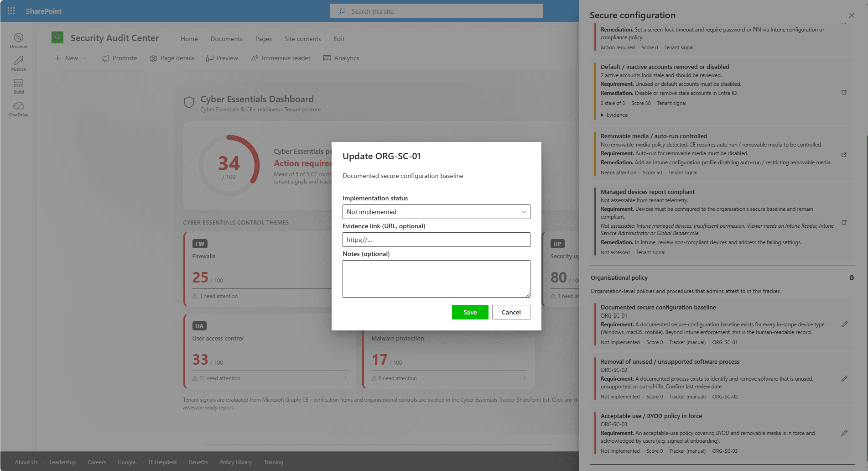This screenshot has width=868, height=471.
Task: Open Page details gear icon
Action: (x=153, y=58)
